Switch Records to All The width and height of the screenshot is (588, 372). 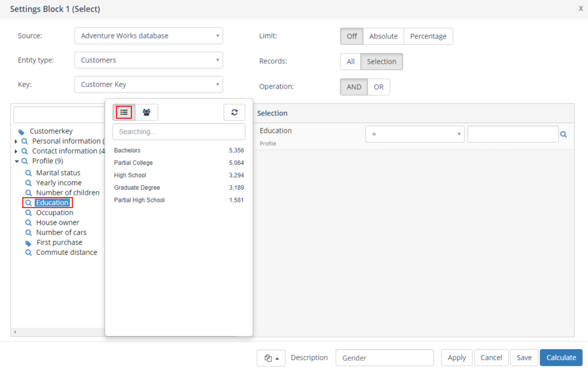[350, 62]
